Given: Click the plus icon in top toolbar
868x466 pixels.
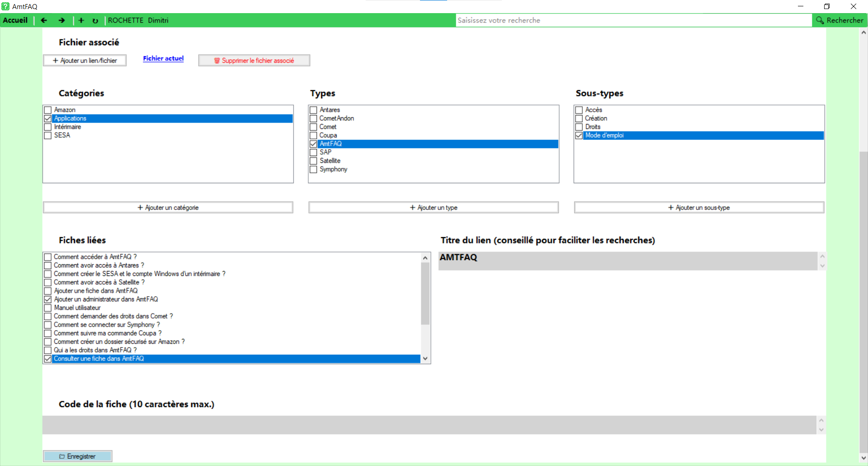Looking at the screenshot, I should (x=81, y=20).
